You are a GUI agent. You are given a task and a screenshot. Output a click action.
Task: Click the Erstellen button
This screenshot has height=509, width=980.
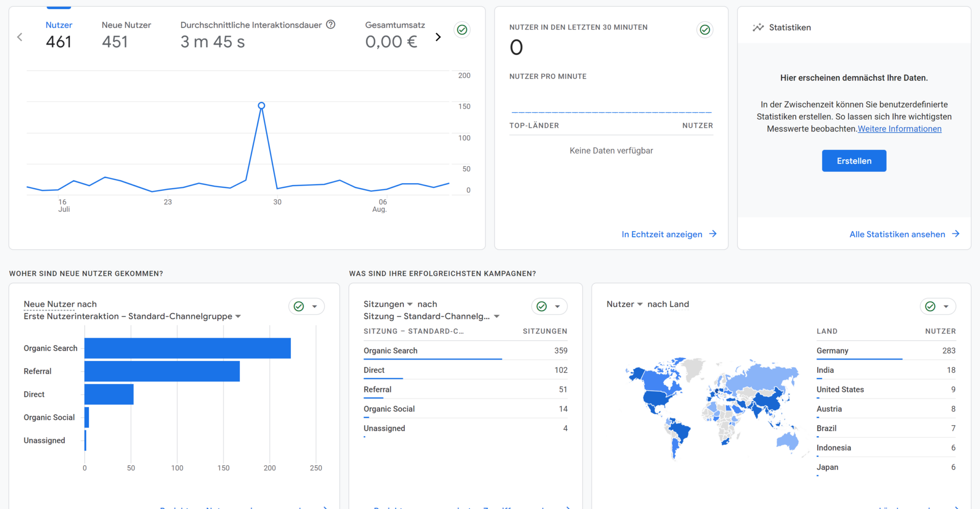tap(854, 161)
